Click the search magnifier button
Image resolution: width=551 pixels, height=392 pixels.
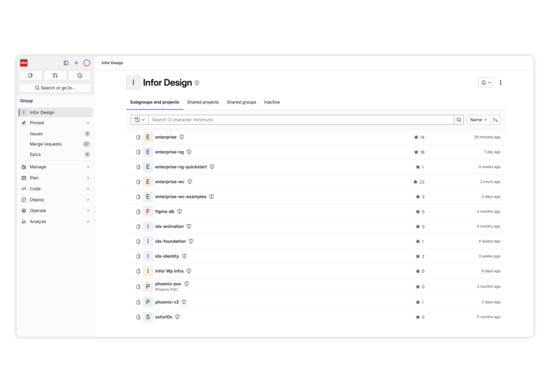(459, 120)
